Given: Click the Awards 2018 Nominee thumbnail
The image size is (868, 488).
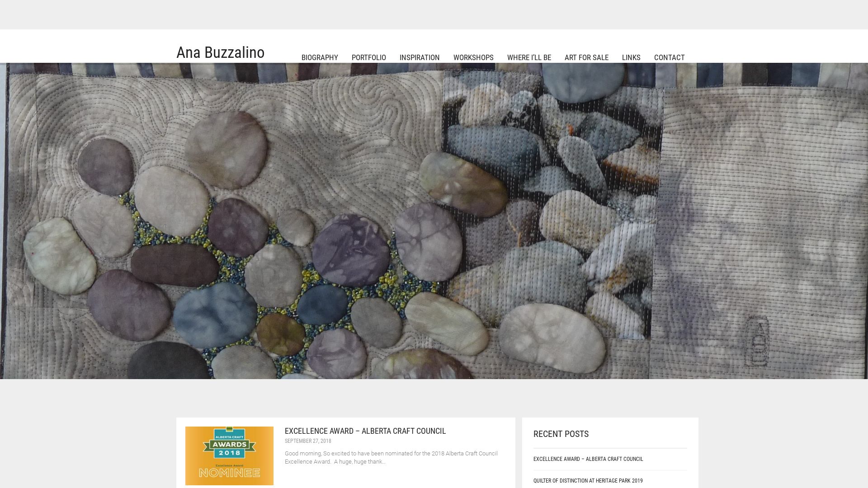Looking at the screenshot, I should 229,455.
